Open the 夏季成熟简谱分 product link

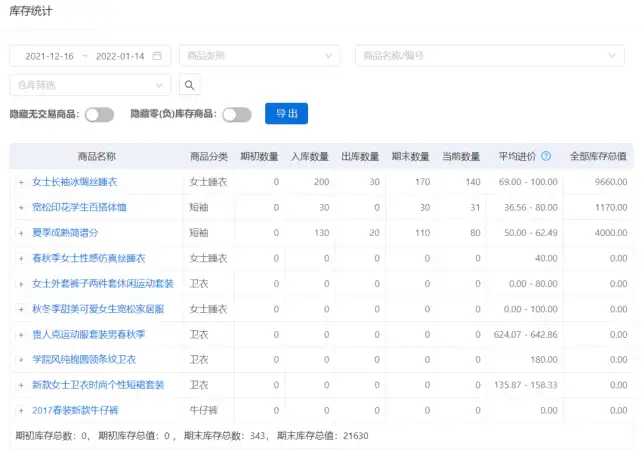pyautogui.click(x=65, y=233)
